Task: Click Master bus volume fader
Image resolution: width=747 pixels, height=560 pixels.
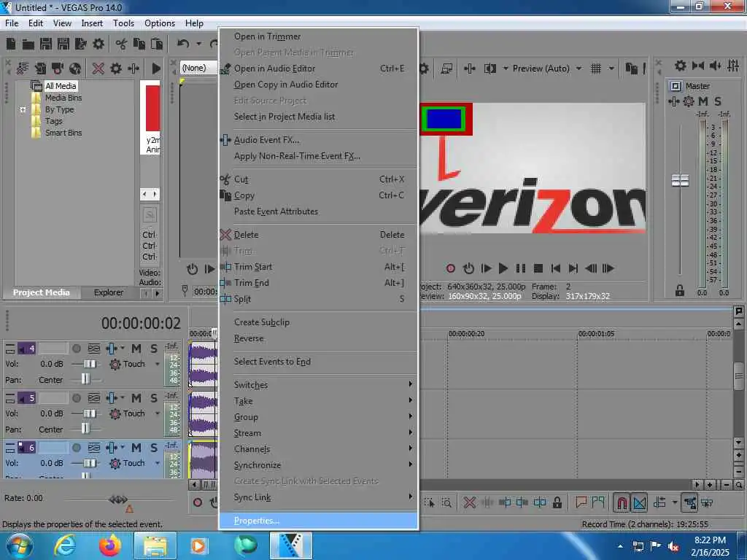Action: (x=680, y=181)
